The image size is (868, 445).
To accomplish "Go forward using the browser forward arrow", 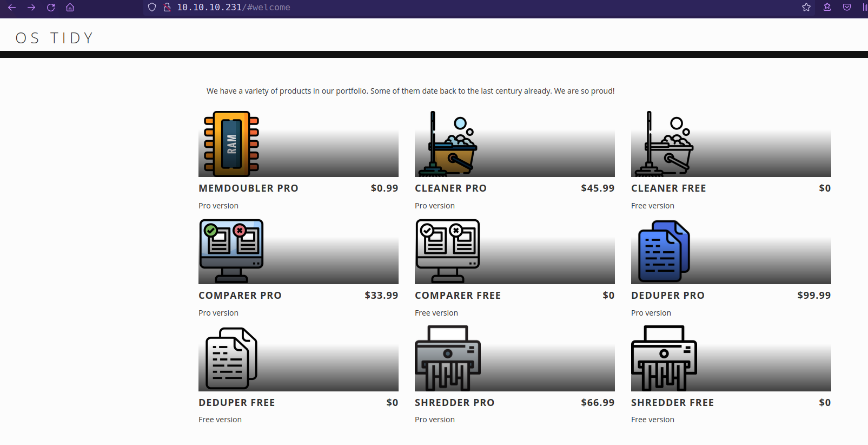I will pos(31,8).
